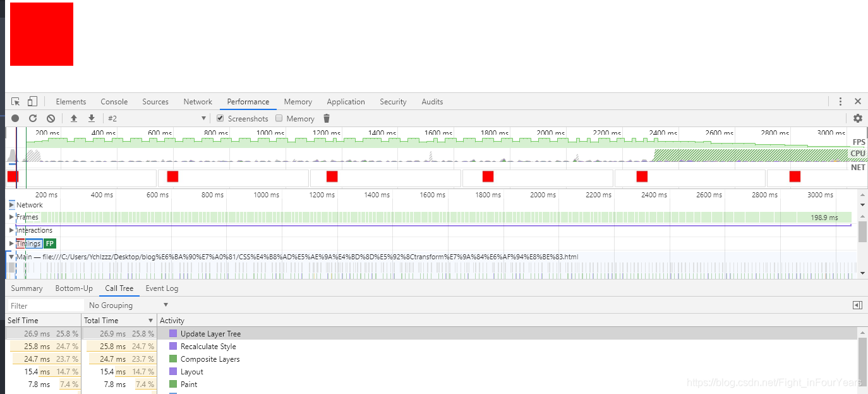This screenshot has width=868, height=394.
Task: Select the Update Layer Tree row
Action: 431,333
